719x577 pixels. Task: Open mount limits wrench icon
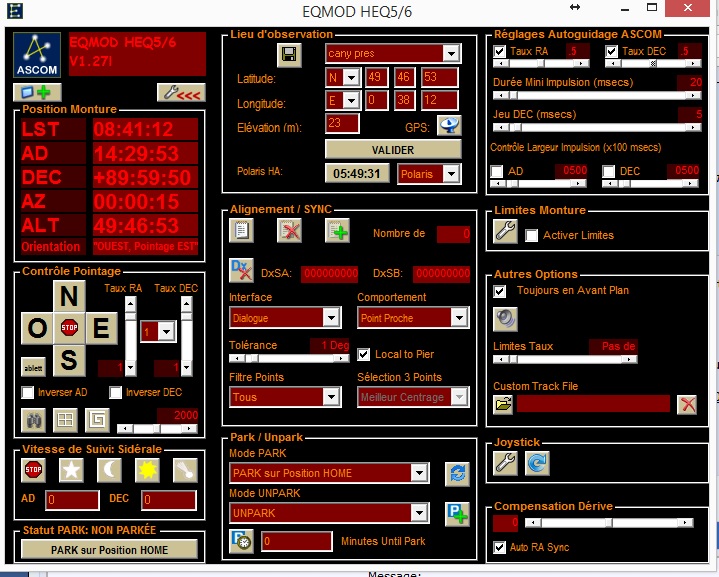[x=505, y=231]
